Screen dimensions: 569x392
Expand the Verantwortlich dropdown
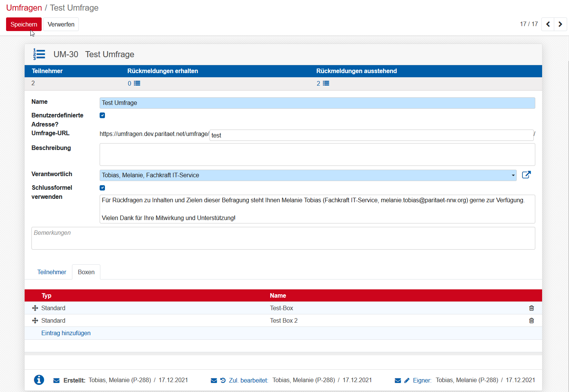(x=513, y=175)
